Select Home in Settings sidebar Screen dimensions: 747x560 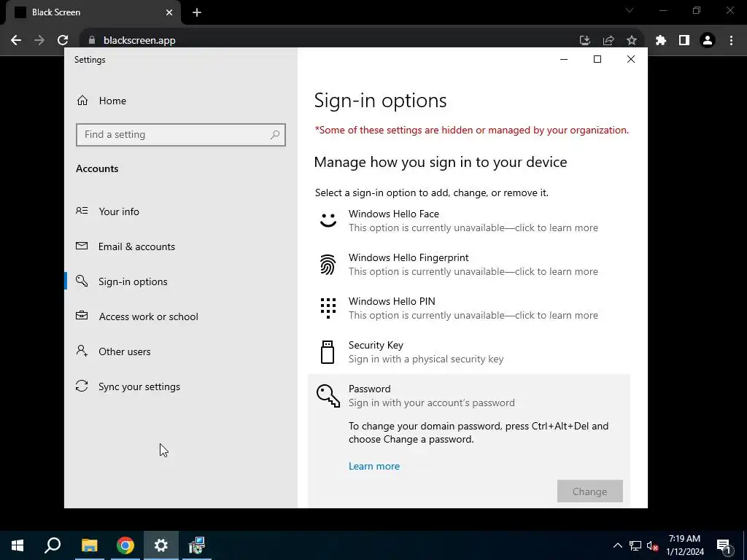click(x=181, y=101)
